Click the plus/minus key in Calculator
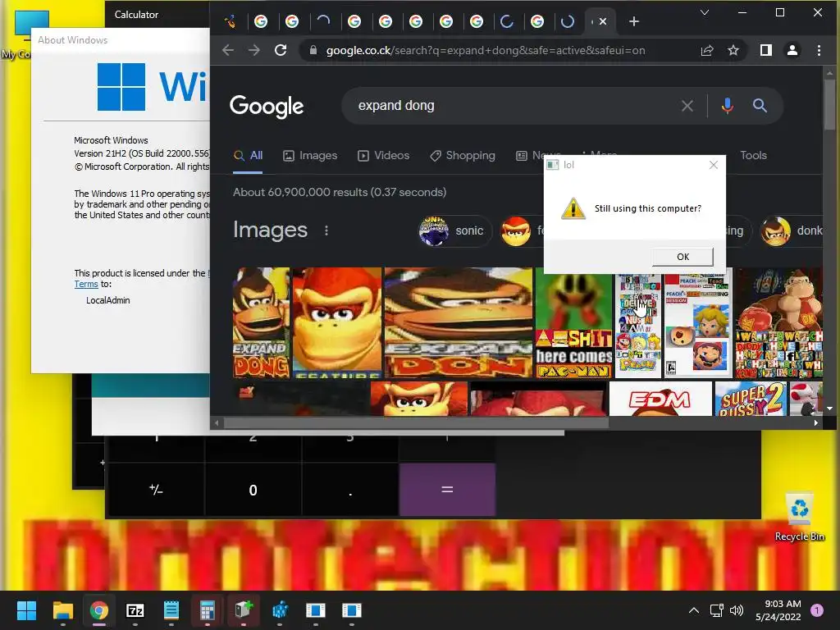The image size is (840, 630). [x=156, y=490]
